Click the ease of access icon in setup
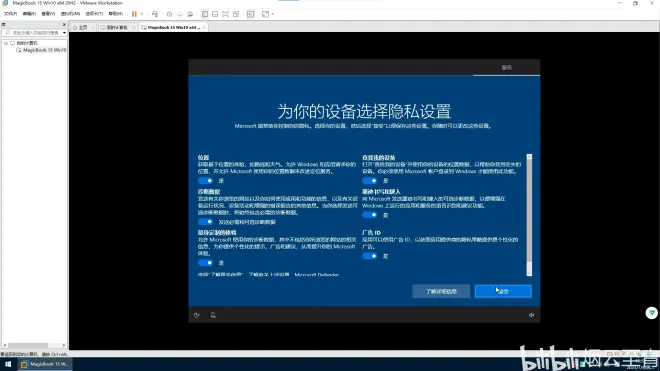This screenshot has width=660, height=371. [197, 315]
